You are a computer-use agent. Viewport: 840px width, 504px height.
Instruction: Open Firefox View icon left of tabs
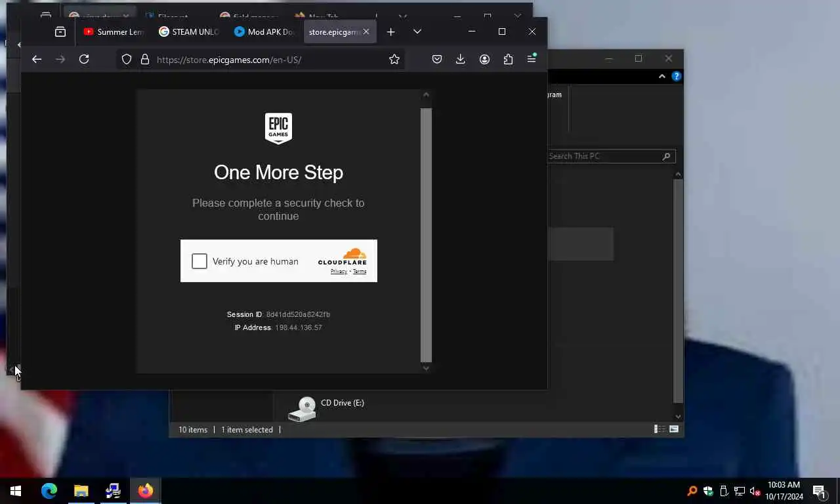point(60,31)
